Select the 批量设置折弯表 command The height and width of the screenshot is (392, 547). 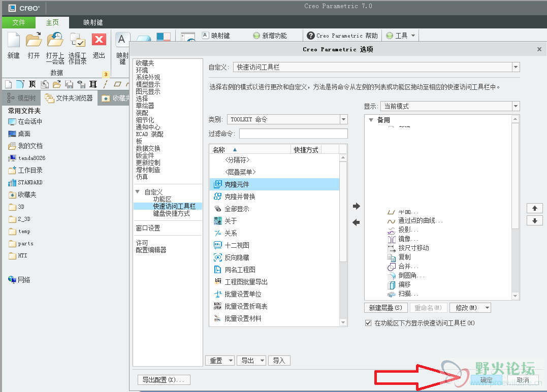point(274,307)
